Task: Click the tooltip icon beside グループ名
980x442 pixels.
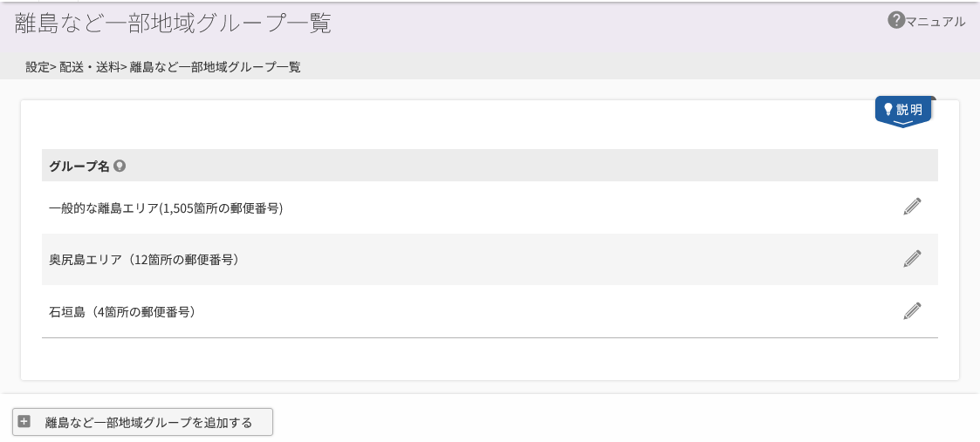Action: (120, 166)
